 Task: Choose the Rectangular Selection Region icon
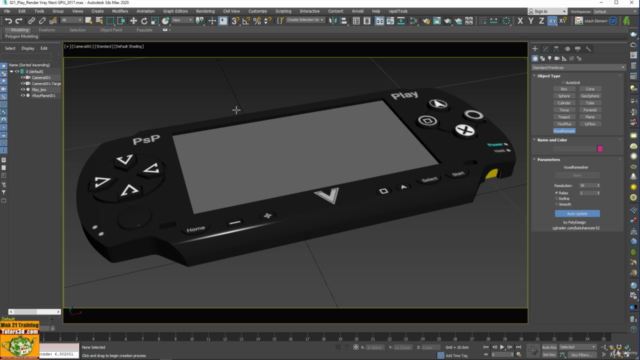point(110,21)
